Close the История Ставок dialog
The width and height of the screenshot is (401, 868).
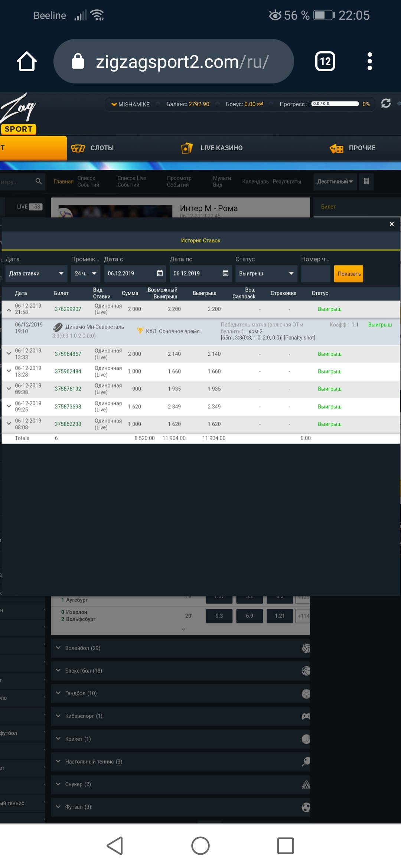coord(391,224)
